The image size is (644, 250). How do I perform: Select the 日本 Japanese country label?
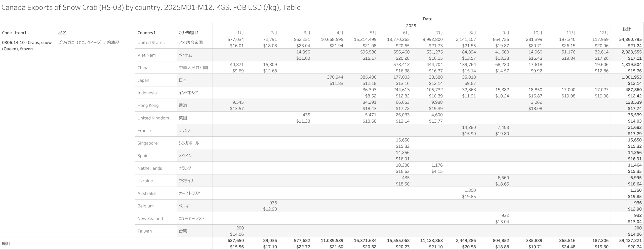183,80
